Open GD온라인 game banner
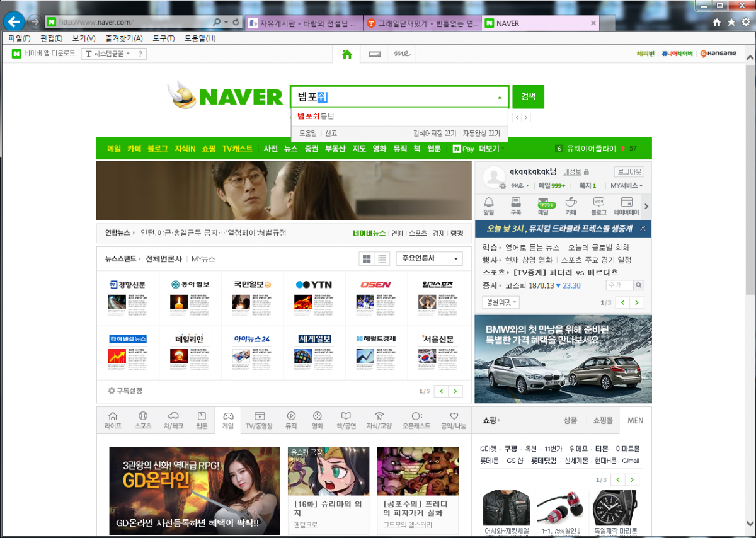The height and width of the screenshot is (538, 756). 195,491
